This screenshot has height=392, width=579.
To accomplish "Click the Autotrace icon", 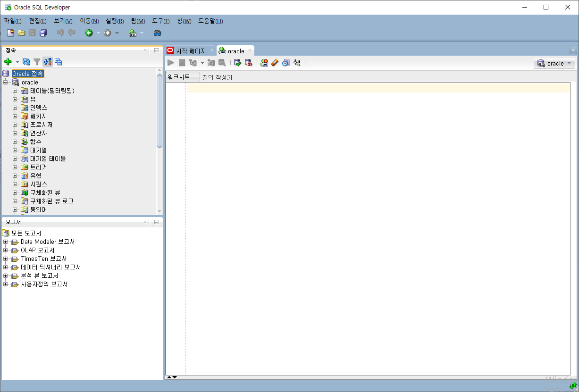I will tap(211, 63).
